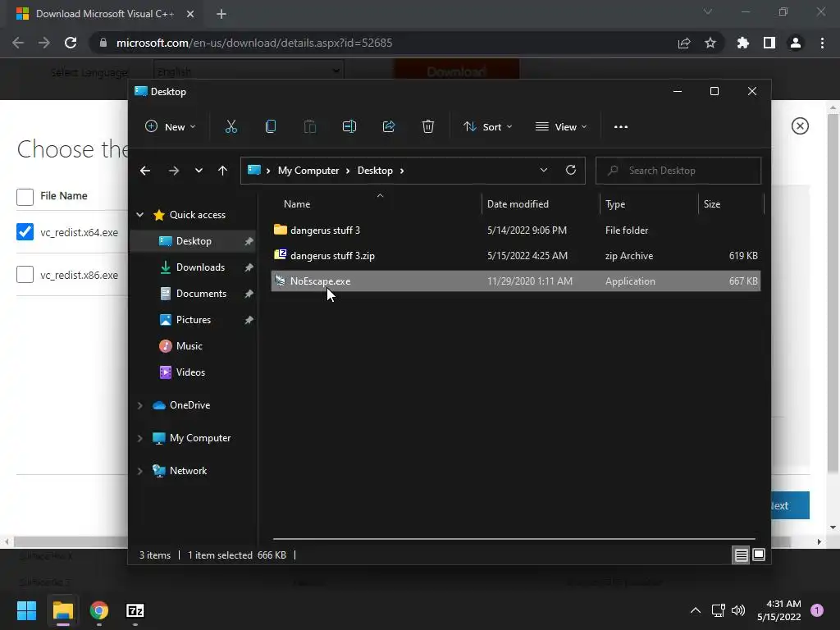Open Chrome profile avatar icon
Screen dimensions: 840x630
(796, 43)
